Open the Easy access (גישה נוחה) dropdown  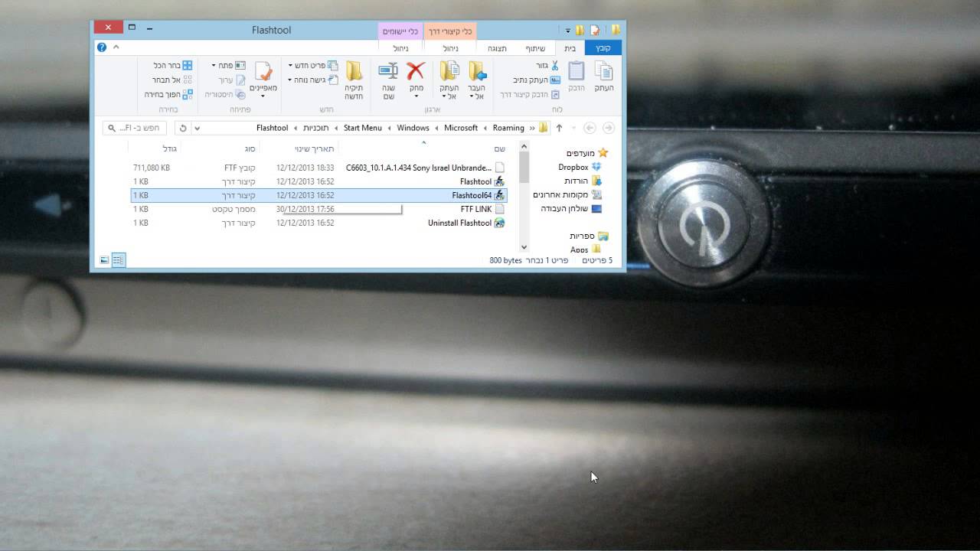click(x=313, y=80)
